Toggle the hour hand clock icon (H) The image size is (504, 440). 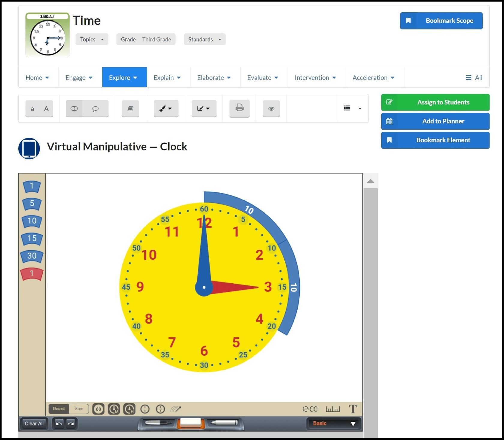click(x=129, y=409)
